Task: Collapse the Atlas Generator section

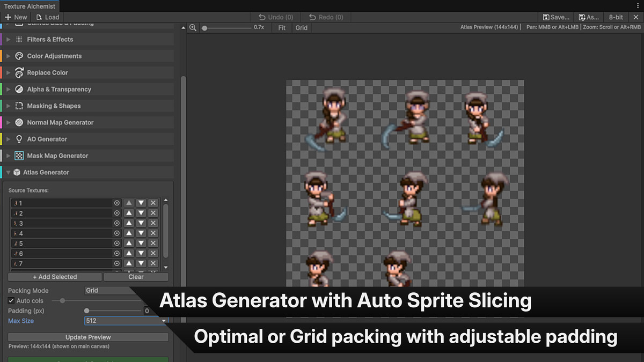Action: click(88, 172)
